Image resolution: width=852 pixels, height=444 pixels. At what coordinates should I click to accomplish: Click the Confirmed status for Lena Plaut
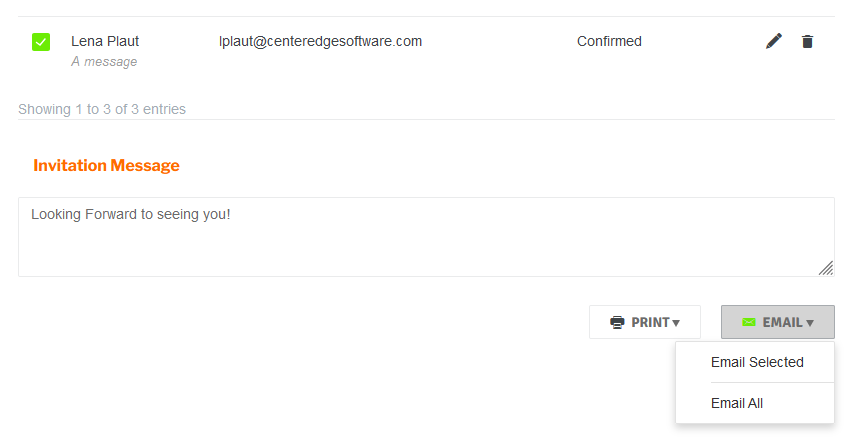tap(609, 41)
